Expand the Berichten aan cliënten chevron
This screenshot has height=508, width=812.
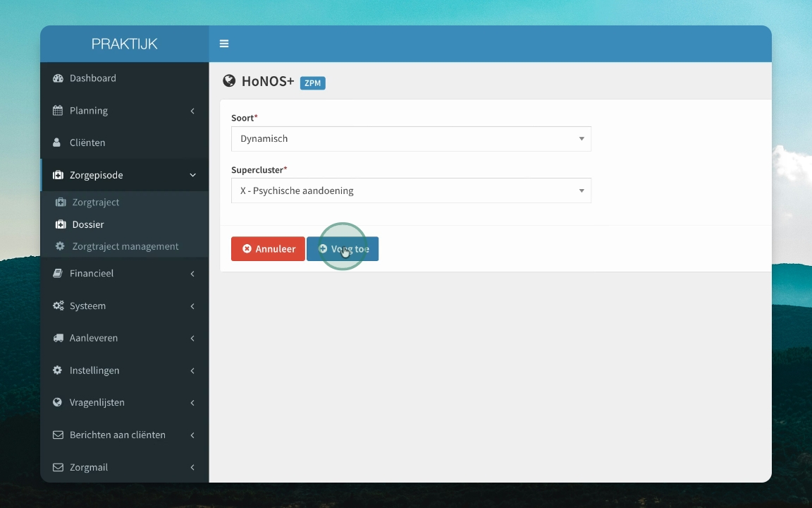pos(192,435)
